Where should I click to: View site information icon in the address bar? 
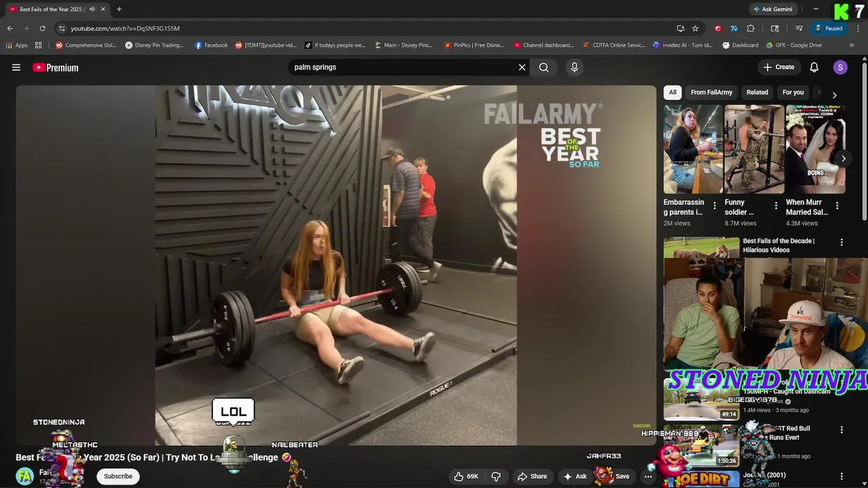62,28
